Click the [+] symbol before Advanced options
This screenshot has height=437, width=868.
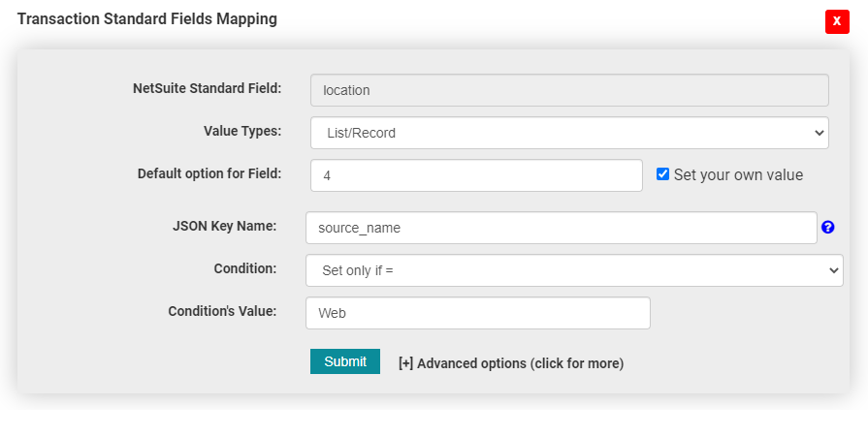click(405, 363)
